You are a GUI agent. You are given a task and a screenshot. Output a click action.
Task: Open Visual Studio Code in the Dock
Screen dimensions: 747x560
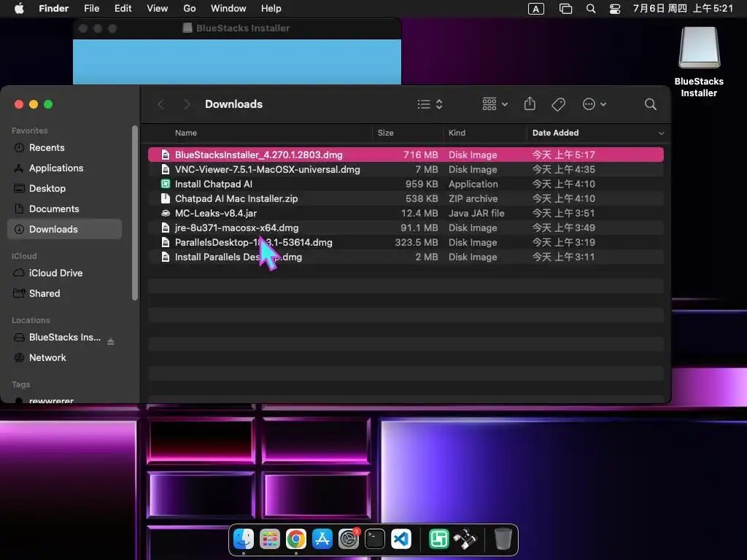401,539
